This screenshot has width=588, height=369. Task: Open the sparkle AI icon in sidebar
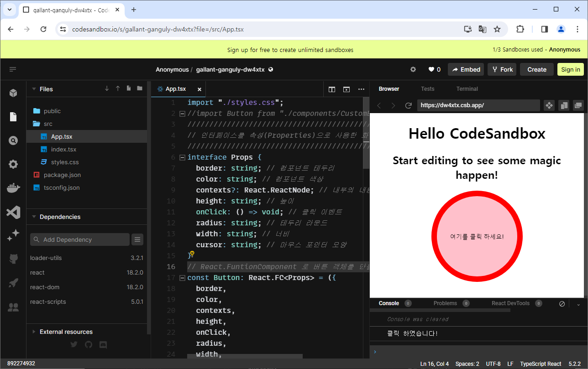(x=13, y=235)
